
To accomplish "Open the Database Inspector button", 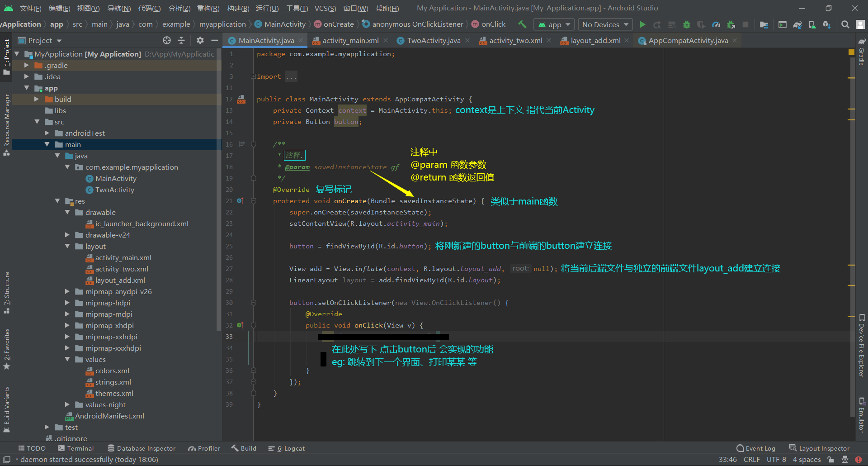I will (x=142, y=448).
